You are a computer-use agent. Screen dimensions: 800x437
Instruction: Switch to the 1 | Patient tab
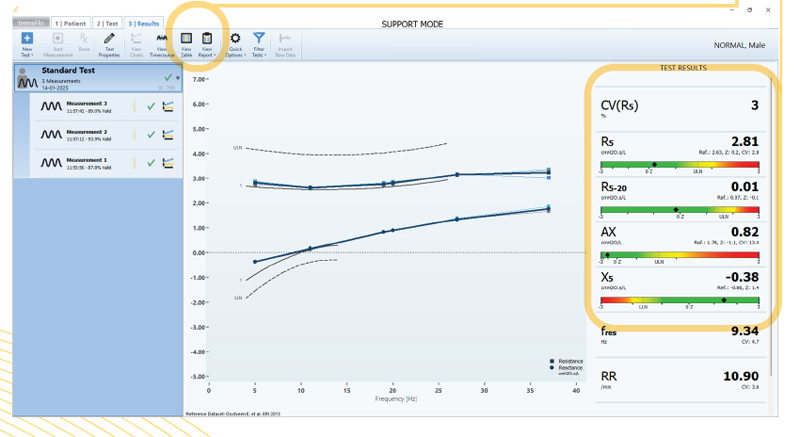[x=70, y=22]
